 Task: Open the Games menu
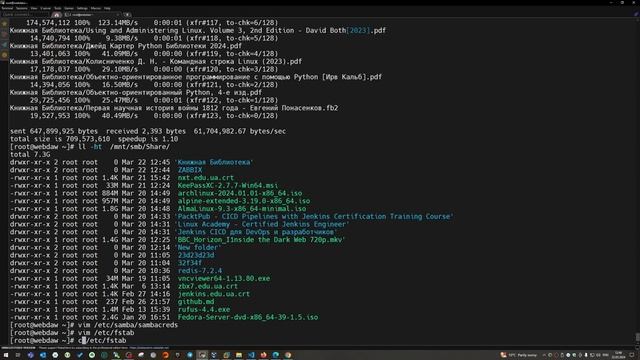click(x=69, y=8)
